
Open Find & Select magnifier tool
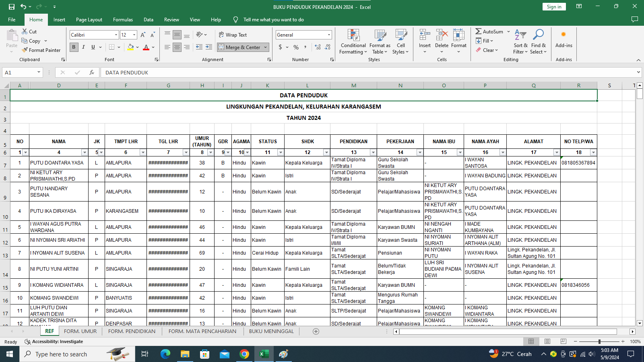pos(538,35)
